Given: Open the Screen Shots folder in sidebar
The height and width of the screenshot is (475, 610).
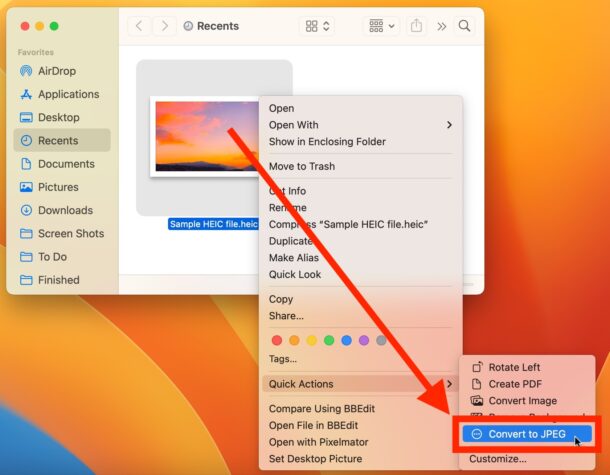Looking at the screenshot, I should click(x=70, y=233).
